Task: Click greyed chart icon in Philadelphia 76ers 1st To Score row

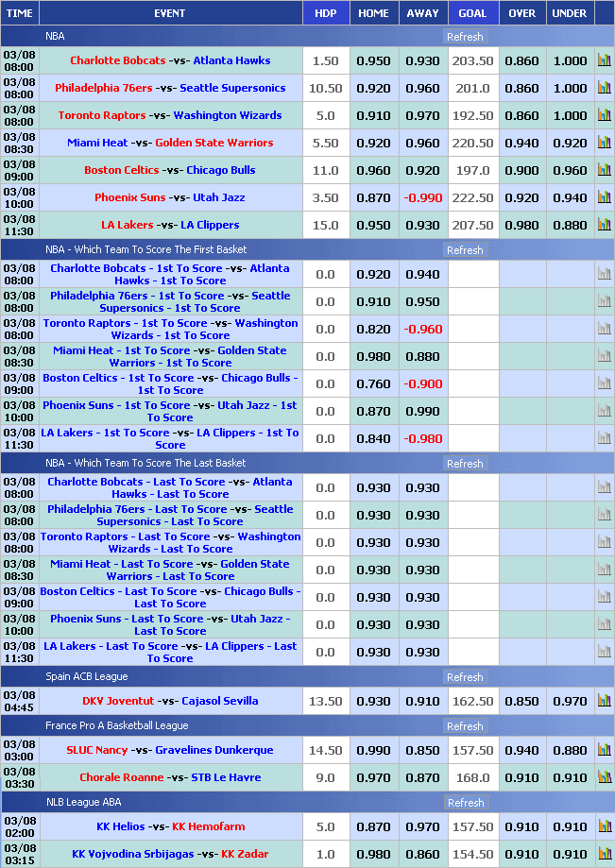Action: point(604,301)
